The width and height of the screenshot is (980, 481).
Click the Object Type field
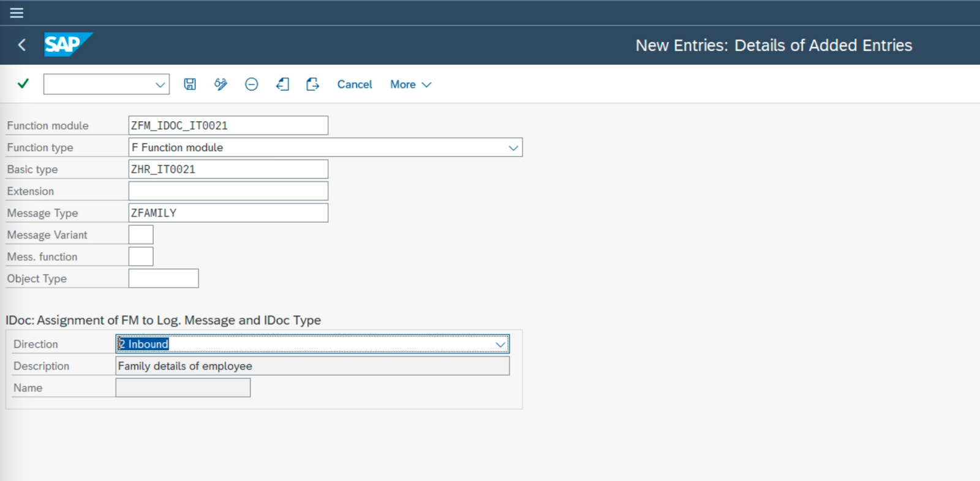click(164, 278)
